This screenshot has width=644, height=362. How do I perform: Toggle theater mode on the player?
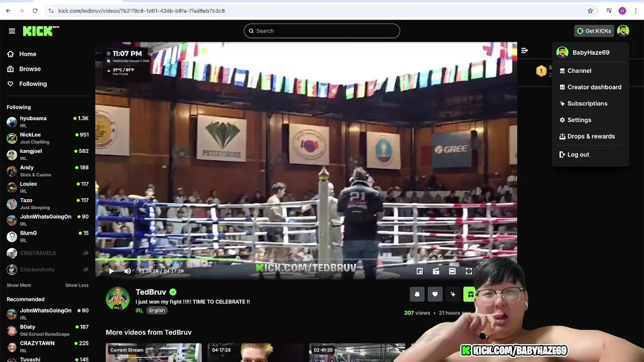[452, 271]
